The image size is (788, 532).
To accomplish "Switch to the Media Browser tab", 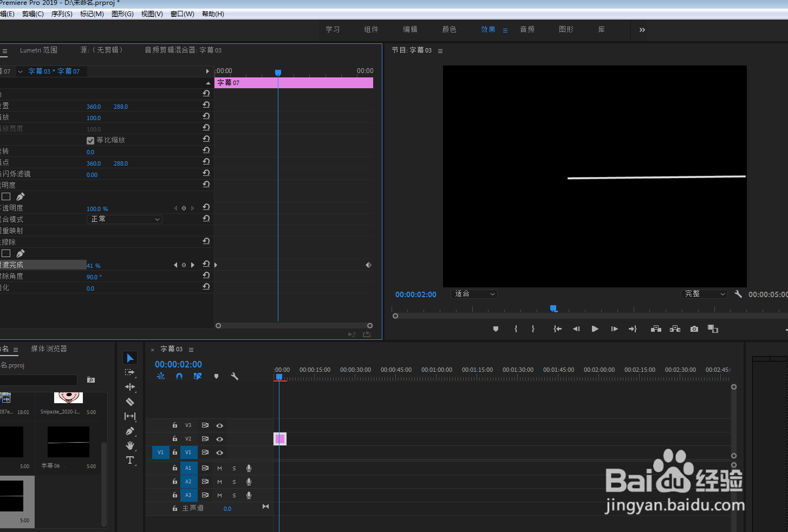I will pos(49,349).
